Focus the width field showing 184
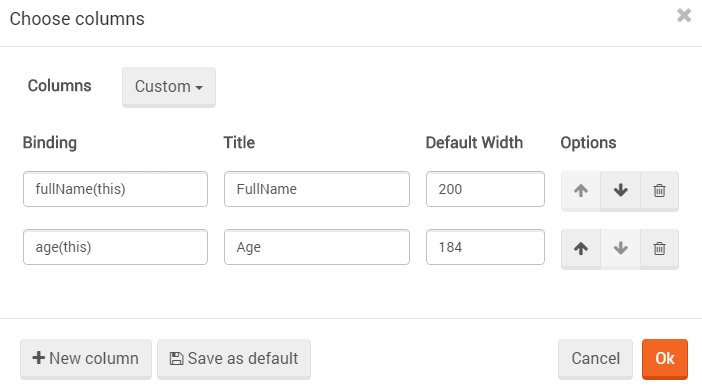Screen dimensions: 702x391 tap(485, 247)
